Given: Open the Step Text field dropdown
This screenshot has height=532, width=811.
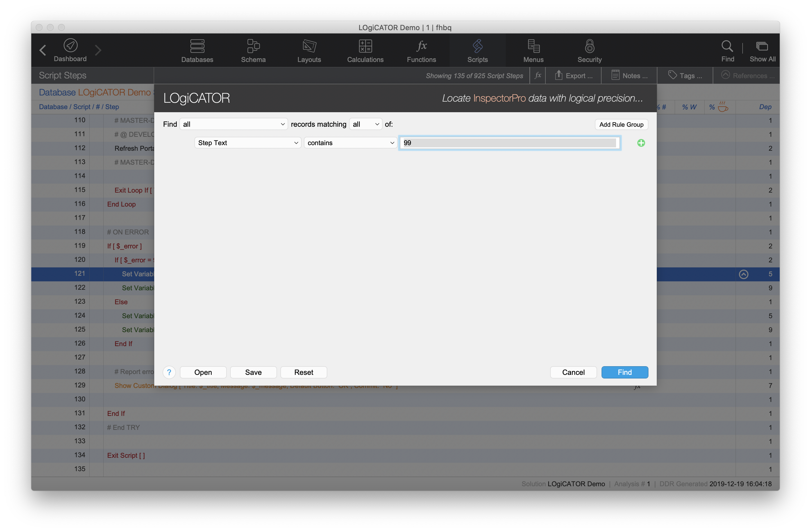Looking at the screenshot, I should pyautogui.click(x=247, y=143).
